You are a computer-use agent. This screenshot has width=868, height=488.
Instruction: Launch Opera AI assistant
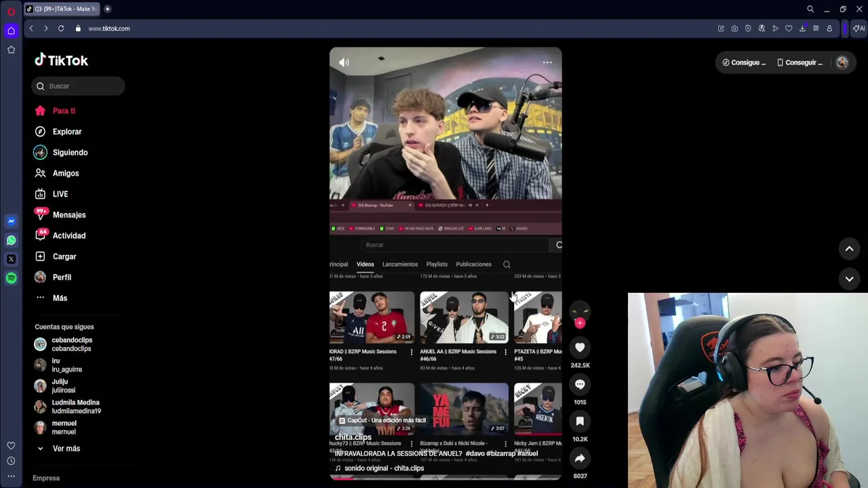[x=859, y=28]
